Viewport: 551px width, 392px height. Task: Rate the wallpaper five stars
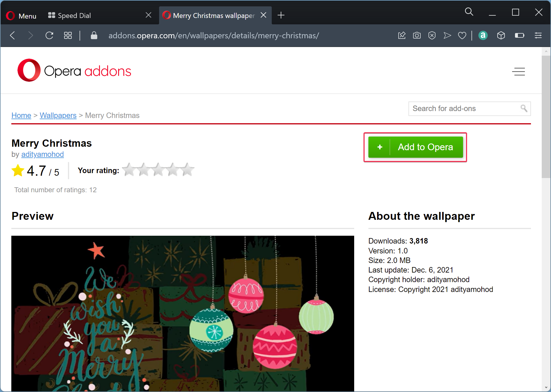point(187,170)
